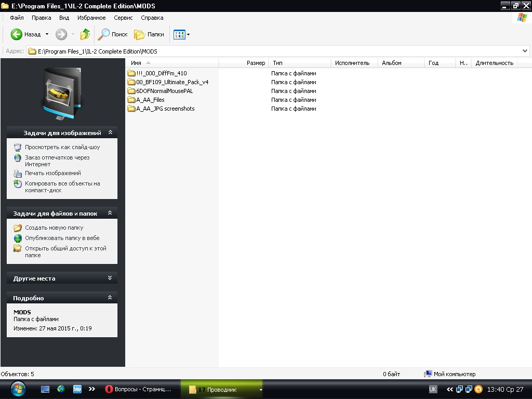Select the A_AA_JPG screenshots folder icon

(x=131, y=109)
